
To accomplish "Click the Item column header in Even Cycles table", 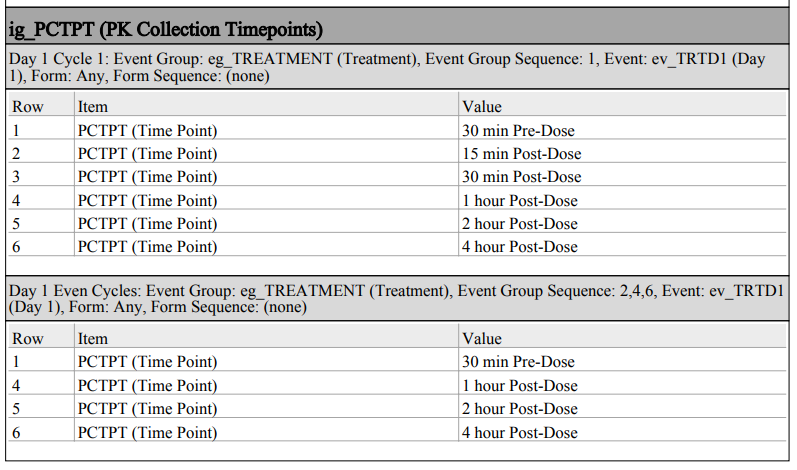I will (93, 339).
